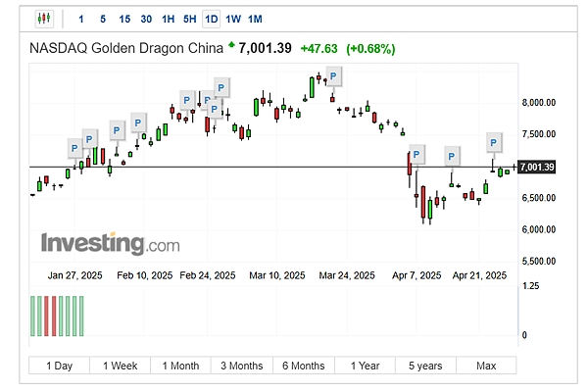The image size is (588, 392).
Task: Click the Apr 21, 2025 date label
Action: (x=479, y=275)
